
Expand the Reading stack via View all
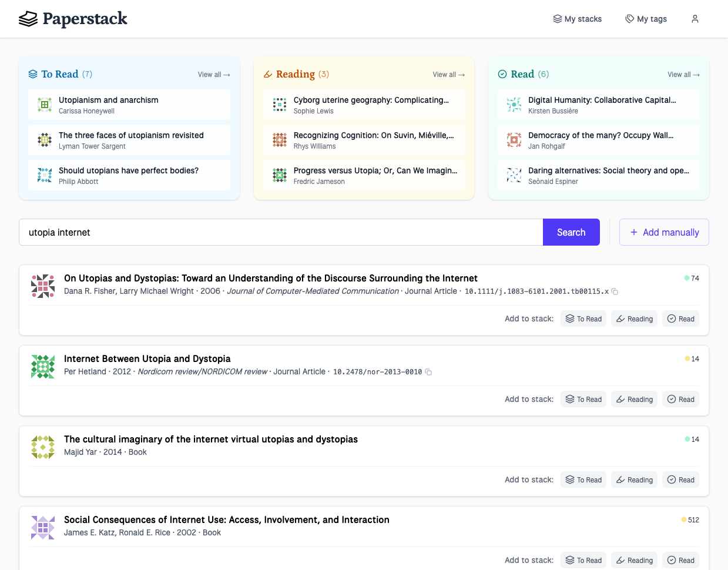coord(448,75)
